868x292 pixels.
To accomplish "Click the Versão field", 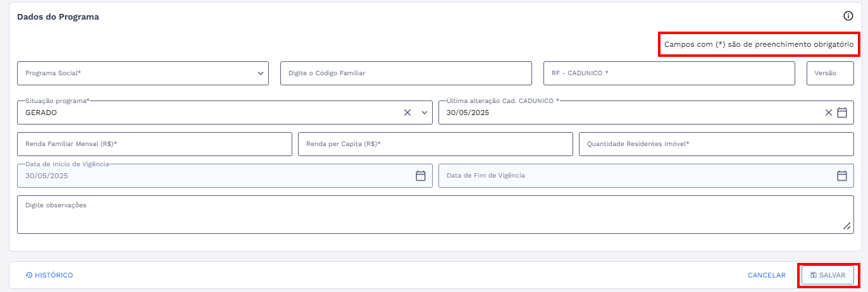I will [x=830, y=73].
